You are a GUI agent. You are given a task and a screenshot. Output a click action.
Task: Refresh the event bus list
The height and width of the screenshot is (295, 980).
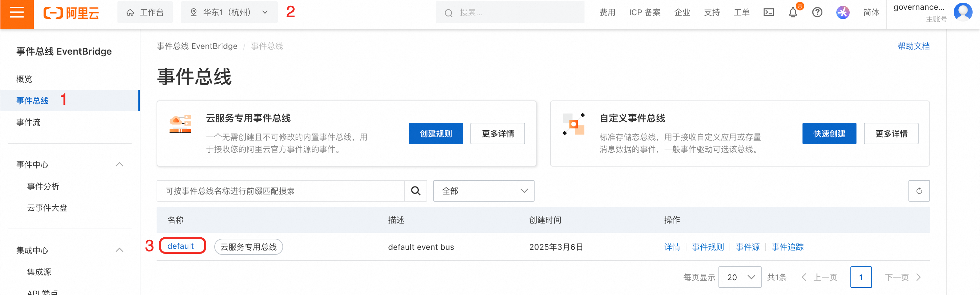click(x=919, y=191)
